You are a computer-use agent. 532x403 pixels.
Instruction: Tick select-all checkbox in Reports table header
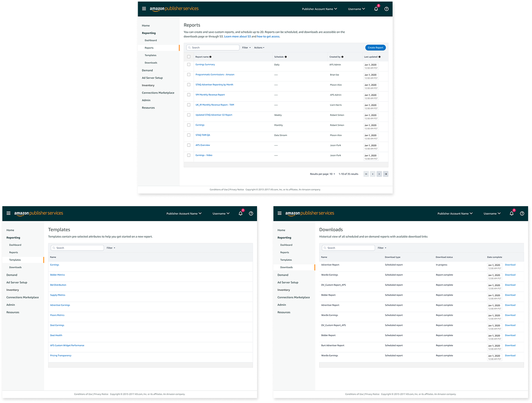(189, 57)
